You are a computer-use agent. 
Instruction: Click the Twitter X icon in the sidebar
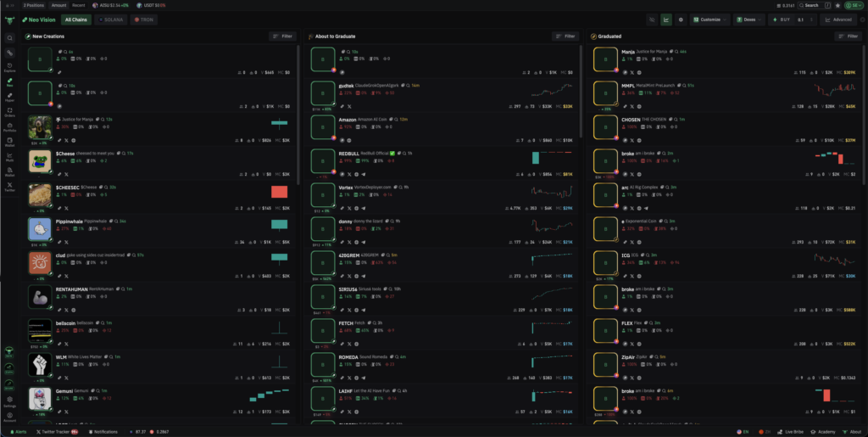pyautogui.click(x=9, y=187)
